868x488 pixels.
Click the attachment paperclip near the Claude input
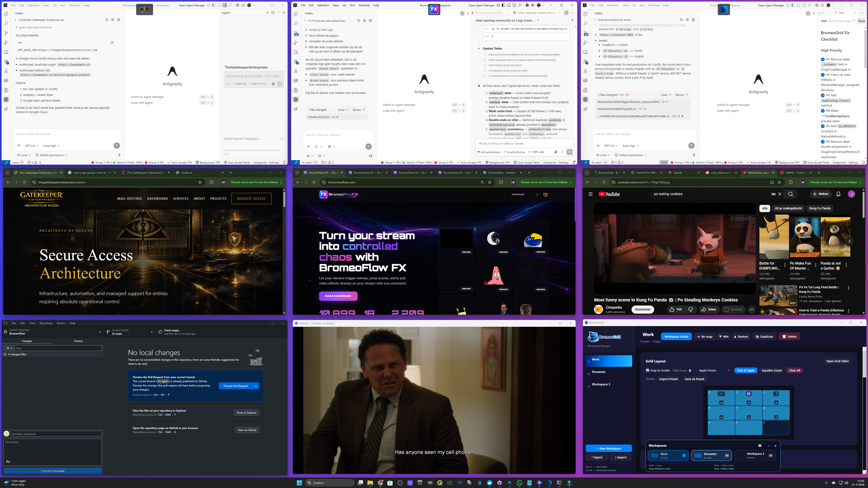(x=556, y=152)
